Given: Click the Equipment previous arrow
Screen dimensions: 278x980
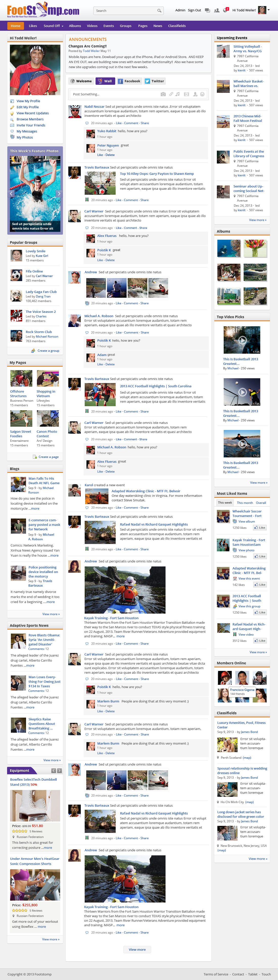Looking at the screenshot, I should point(54,771).
